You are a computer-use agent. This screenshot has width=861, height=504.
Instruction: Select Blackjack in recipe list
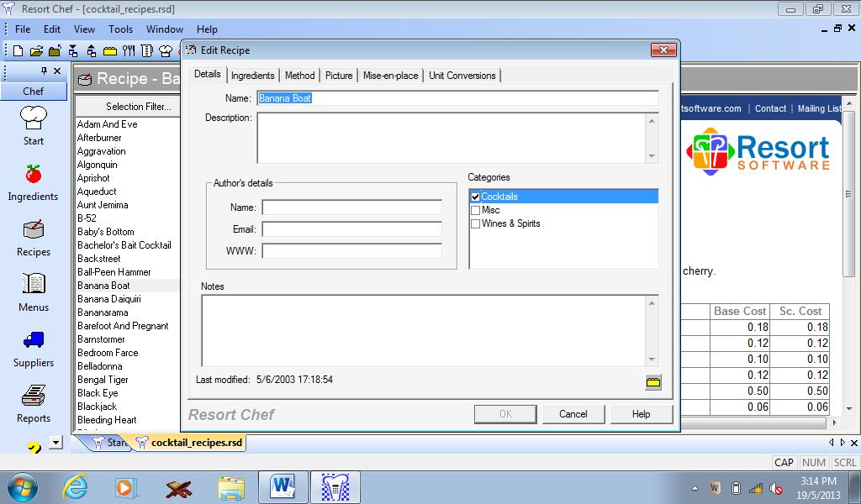pyautogui.click(x=98, y=407)
